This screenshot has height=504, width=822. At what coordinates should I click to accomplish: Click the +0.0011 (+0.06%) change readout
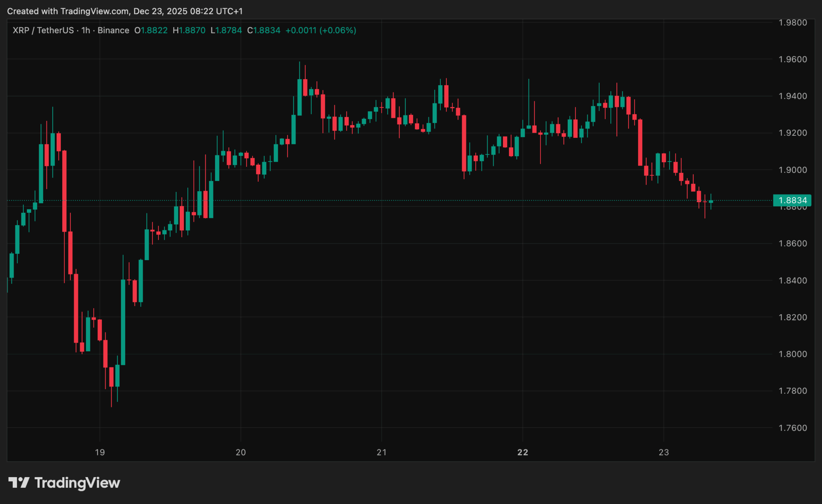coord(321,30)
